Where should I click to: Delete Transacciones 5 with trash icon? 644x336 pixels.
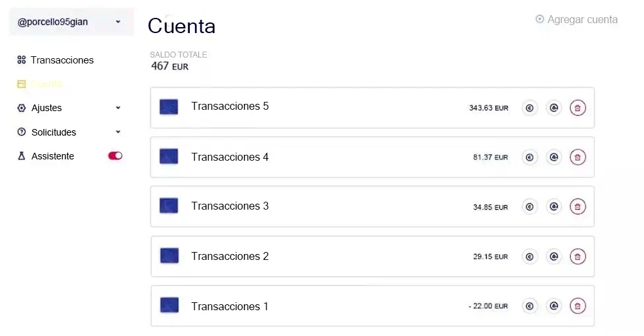[577, 108]
